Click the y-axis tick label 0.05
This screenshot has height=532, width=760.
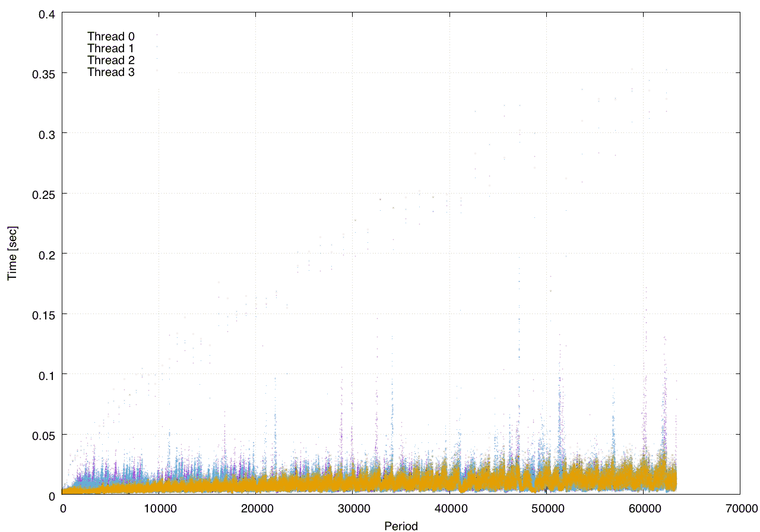coord(45,435)
